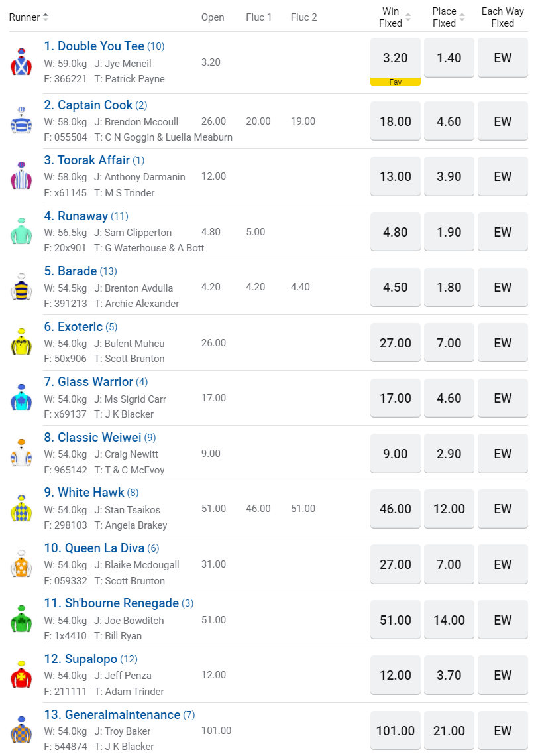Click Exoteric's yellow jockey silks icon
The image size is (538, 756).
21,342
